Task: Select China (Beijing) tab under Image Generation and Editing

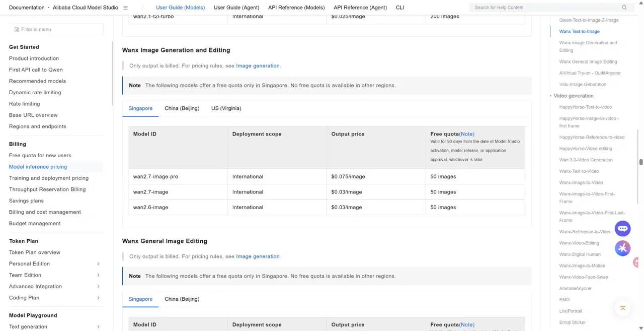Action: (x=182, y=108)
